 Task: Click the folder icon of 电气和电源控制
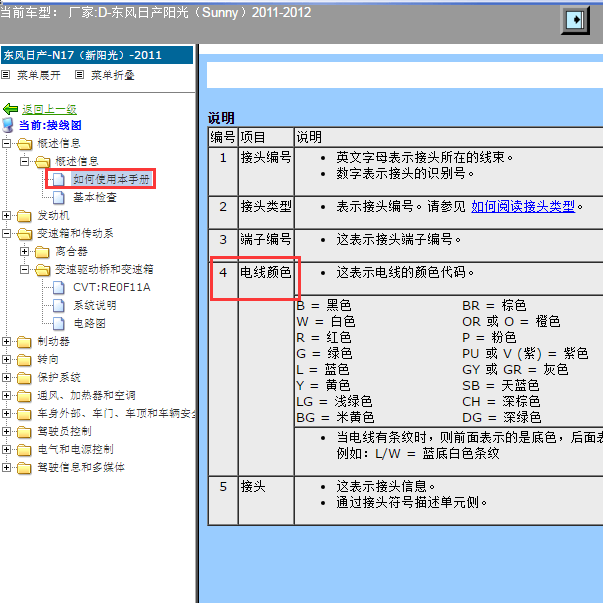24,450
